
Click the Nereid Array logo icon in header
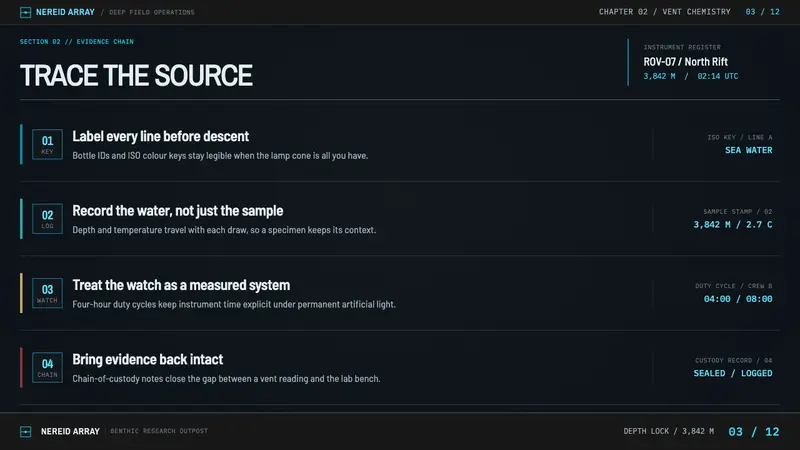coord(26,12)
